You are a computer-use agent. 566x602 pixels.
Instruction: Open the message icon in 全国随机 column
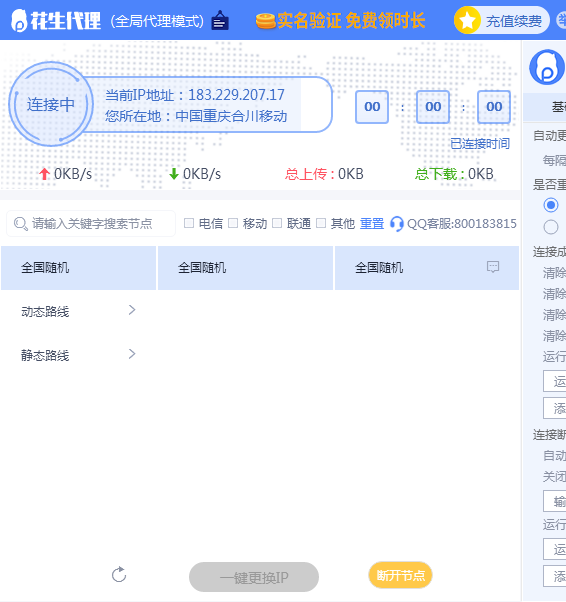coord(493,267)
